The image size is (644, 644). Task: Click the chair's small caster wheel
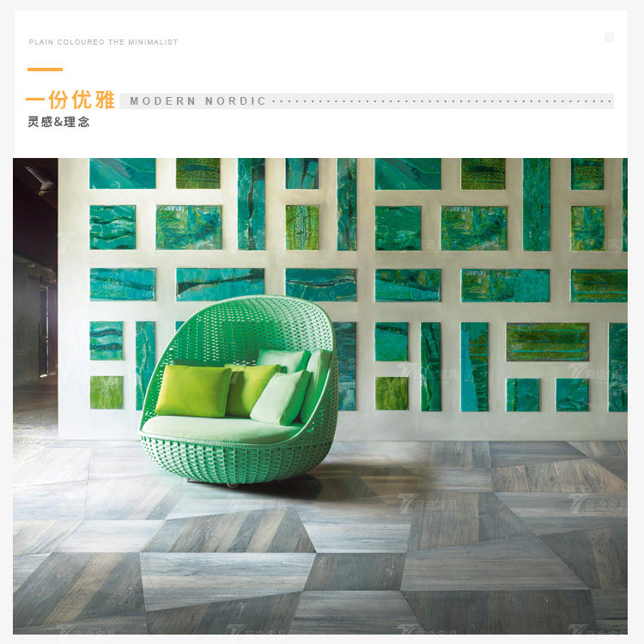pos(233,485)
